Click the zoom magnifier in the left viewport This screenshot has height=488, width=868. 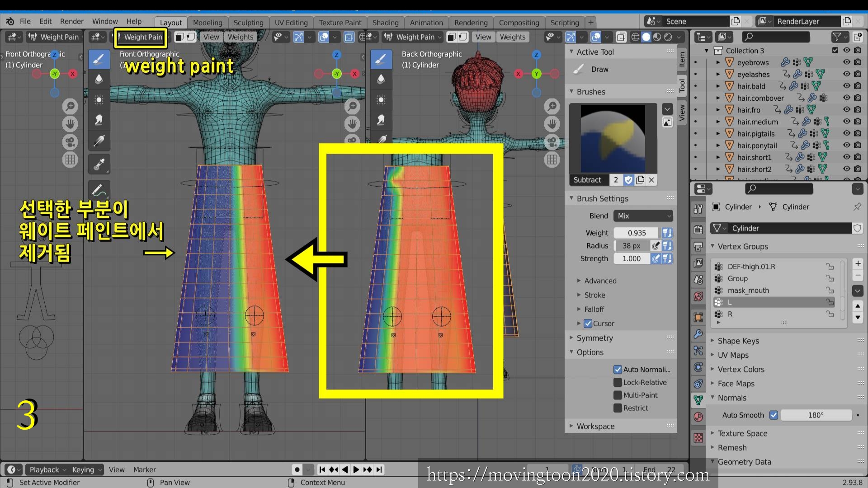70,107
